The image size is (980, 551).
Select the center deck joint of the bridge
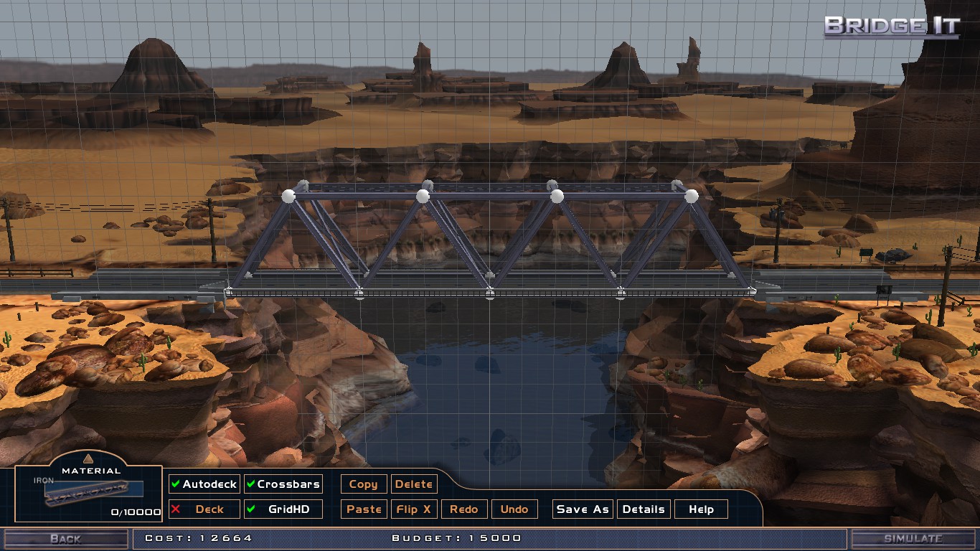[x=490, y=293]
